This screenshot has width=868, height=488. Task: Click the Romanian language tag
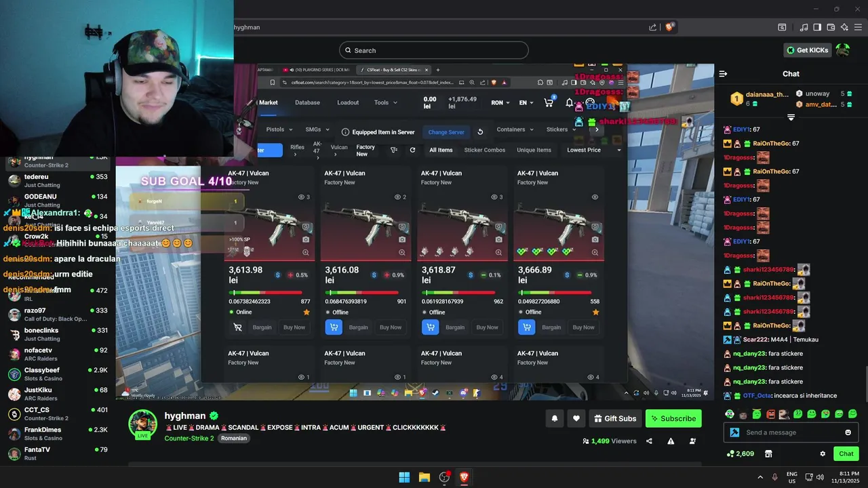233,438
